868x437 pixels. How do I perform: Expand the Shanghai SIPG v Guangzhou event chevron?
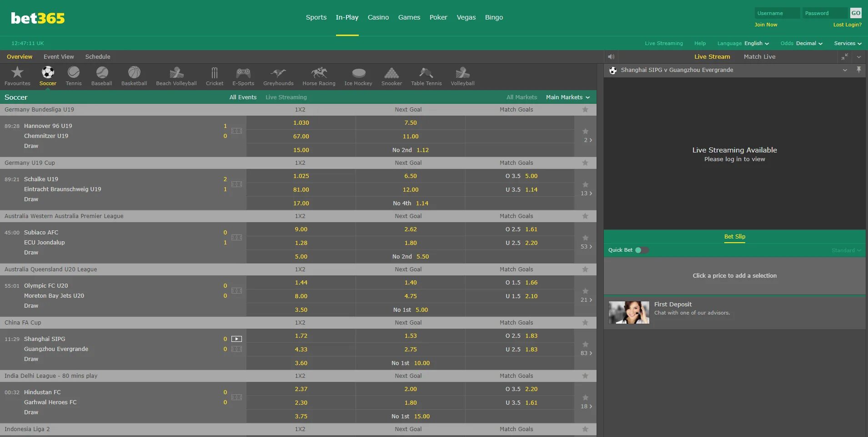pyautogui.click(x=845, y=70)
